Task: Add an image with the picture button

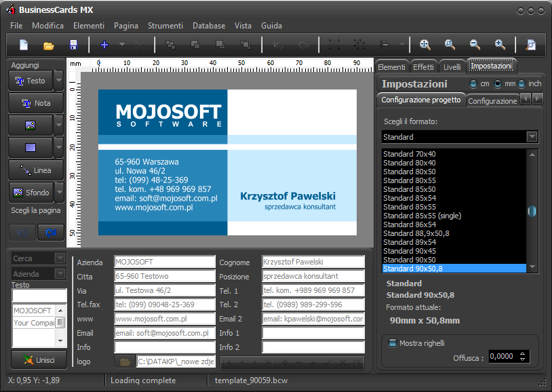Action: 31,125
